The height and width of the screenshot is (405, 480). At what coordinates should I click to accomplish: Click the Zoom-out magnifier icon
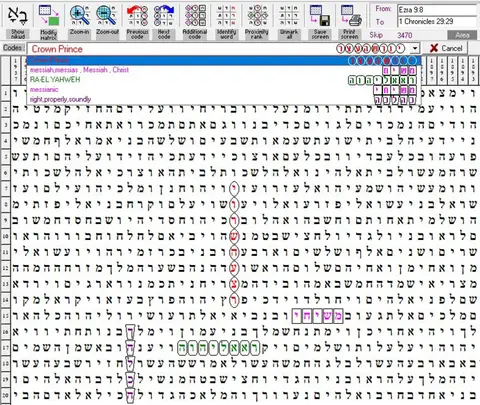pos(107,16)
